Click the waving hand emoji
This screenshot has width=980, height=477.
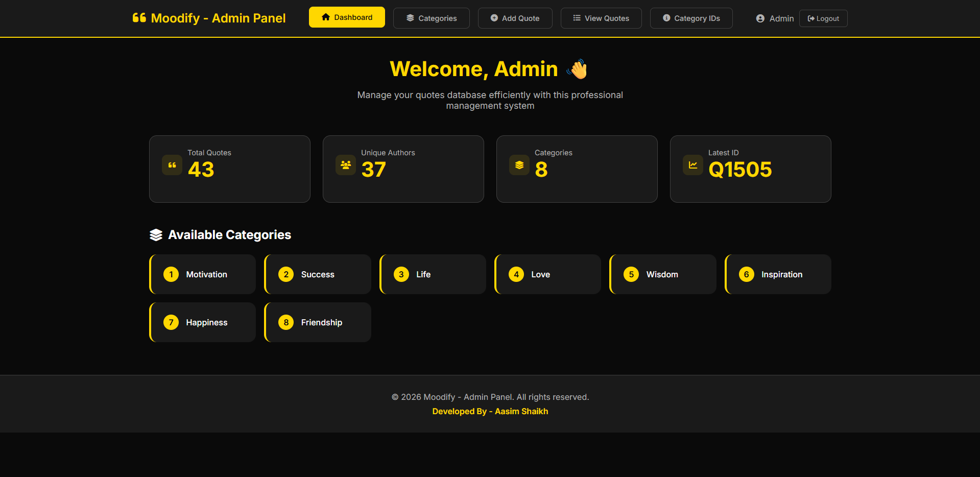(578, 69)
